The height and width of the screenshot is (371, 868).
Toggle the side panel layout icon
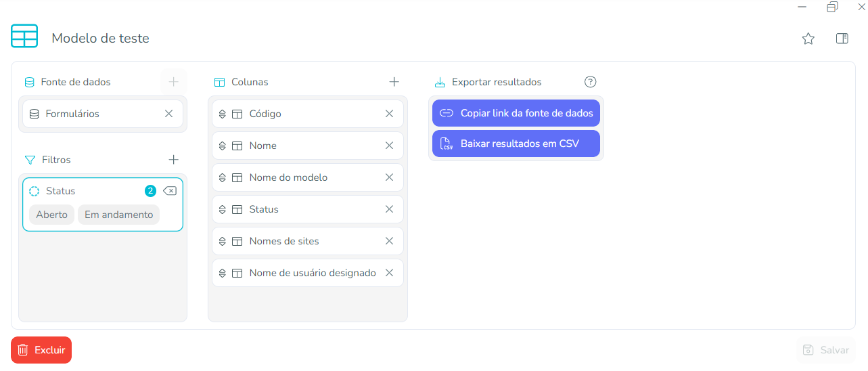coord(842,39)
